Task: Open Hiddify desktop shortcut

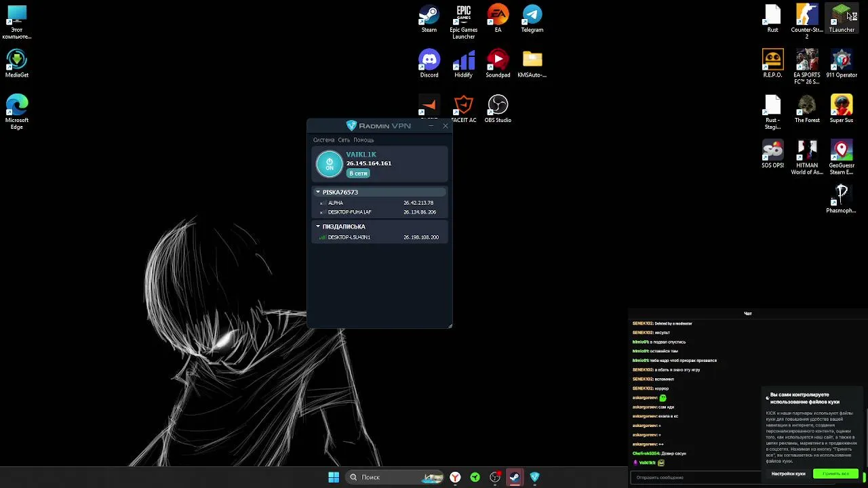Action: (464, 64)
